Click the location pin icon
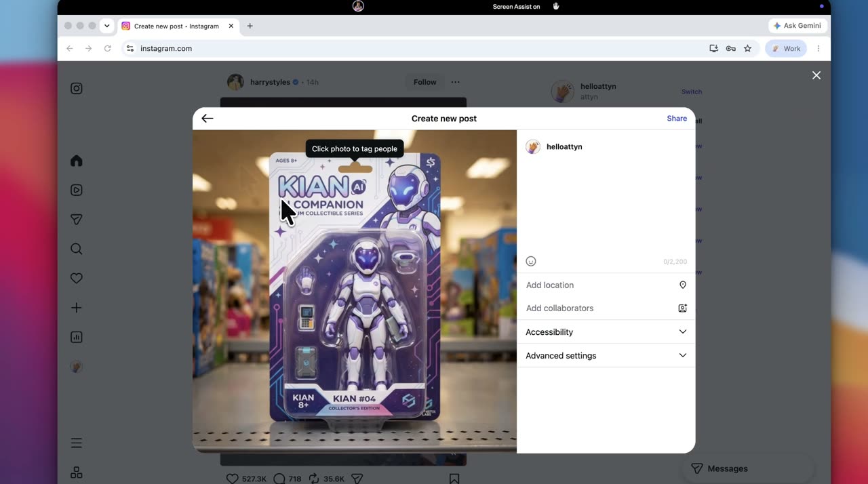The height and width of the screenshot is (484, 868). (683, 285)
